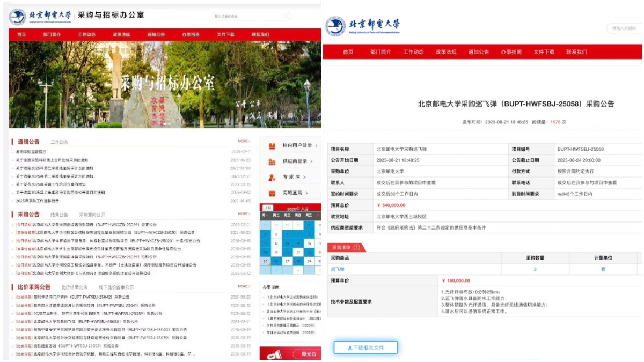Select the 采购清单 tab on announcement page
Viewport: 644px width, 362px height.
(x=343, y=247)
